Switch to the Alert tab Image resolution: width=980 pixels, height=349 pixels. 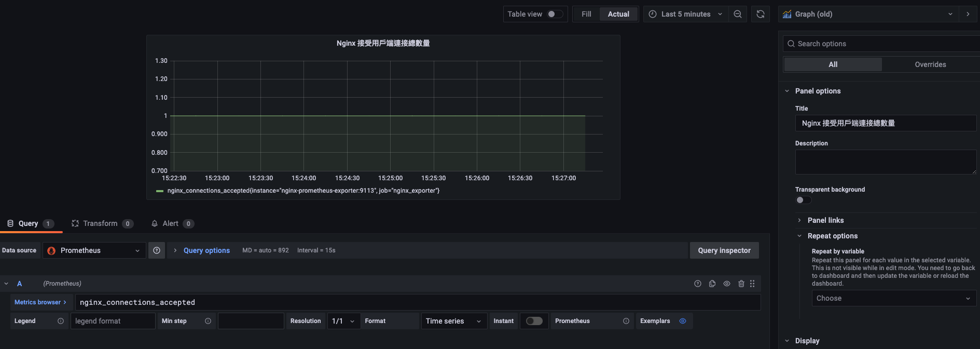point(172,223)
